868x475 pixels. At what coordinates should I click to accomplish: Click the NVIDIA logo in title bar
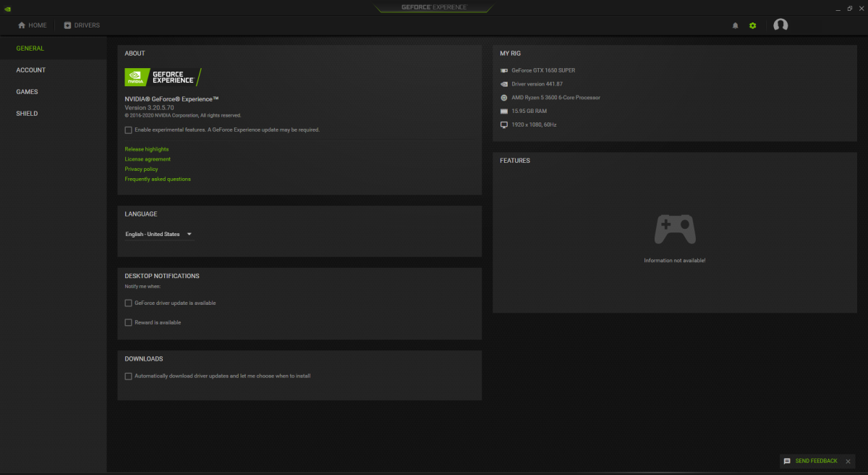coord(7,8)
